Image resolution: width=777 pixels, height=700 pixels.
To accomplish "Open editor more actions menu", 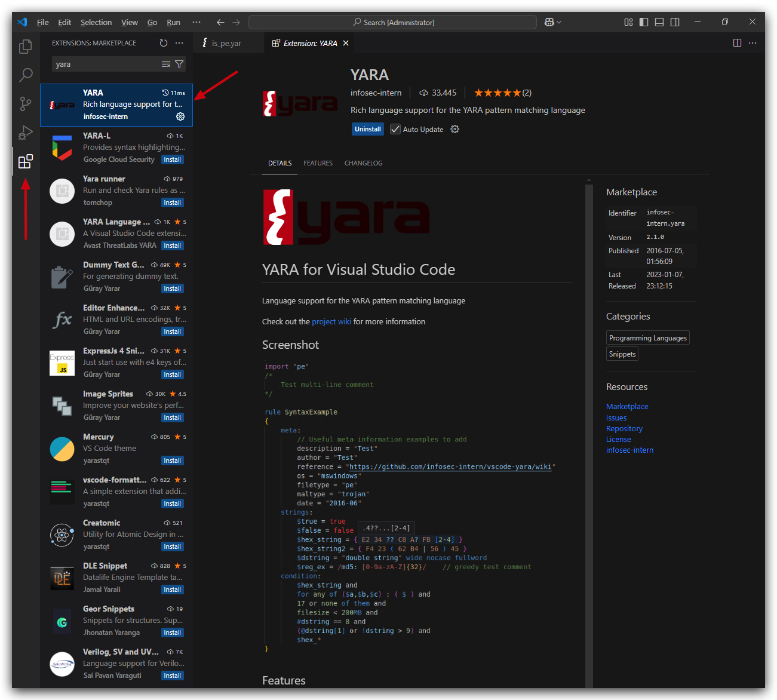I will tap(753, 43).
